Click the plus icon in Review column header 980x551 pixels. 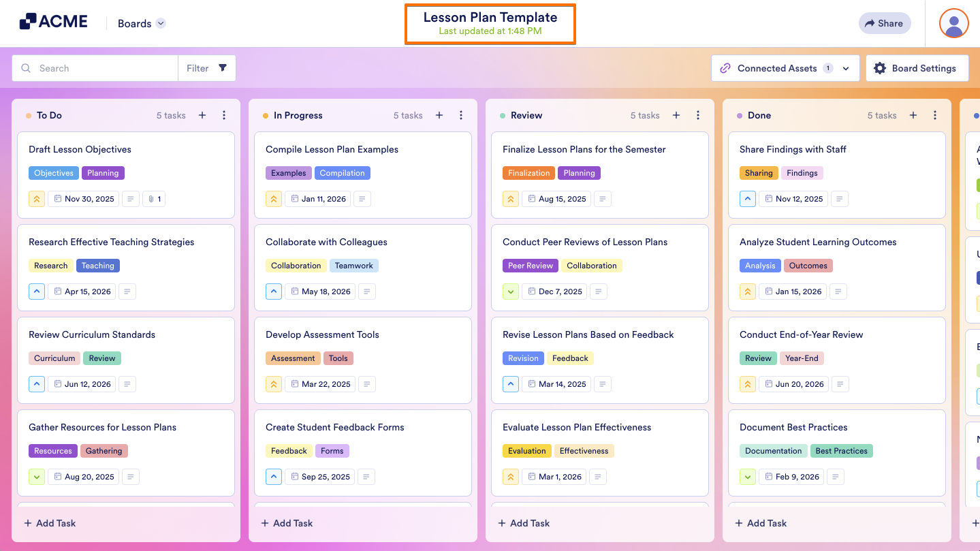(676, 116)
